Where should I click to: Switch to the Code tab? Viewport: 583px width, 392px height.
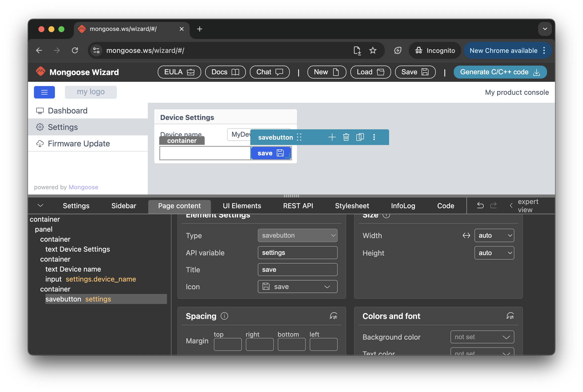coord(445,206)
